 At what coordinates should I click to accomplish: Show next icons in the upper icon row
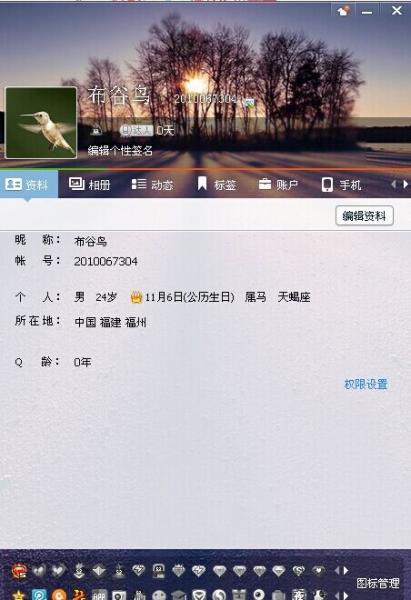pos(346,571)
